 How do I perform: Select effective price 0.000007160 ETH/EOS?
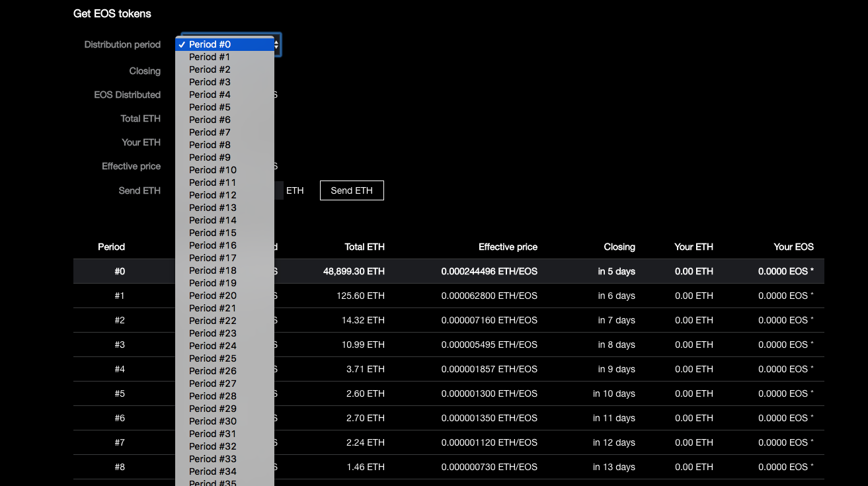[x=489, y=320]
